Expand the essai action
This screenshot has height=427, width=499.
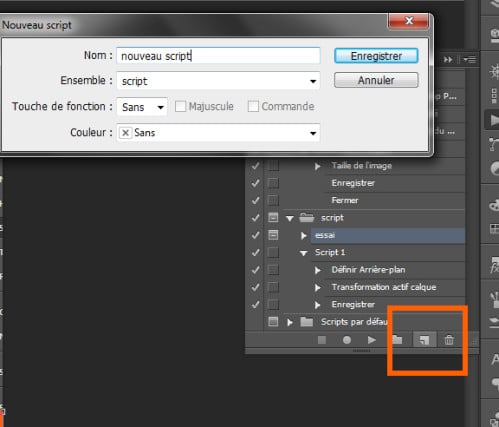(x=303, y=236)
